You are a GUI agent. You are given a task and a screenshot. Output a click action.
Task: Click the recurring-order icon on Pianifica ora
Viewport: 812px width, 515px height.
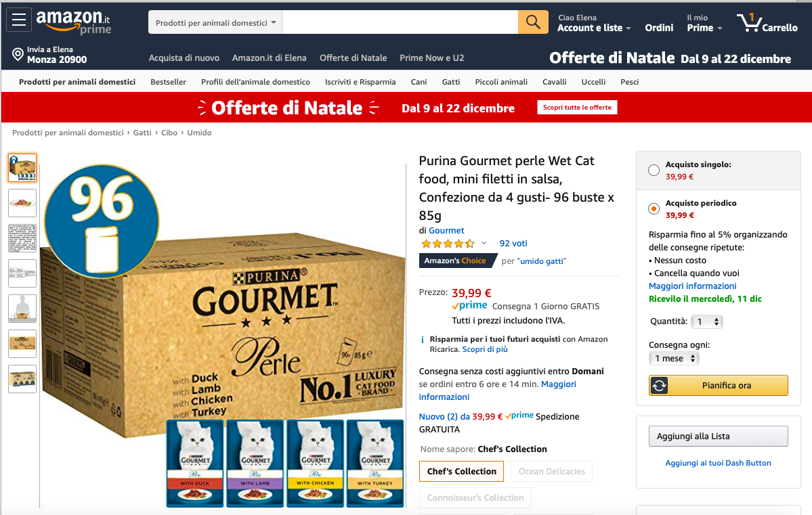click(659, 386)
